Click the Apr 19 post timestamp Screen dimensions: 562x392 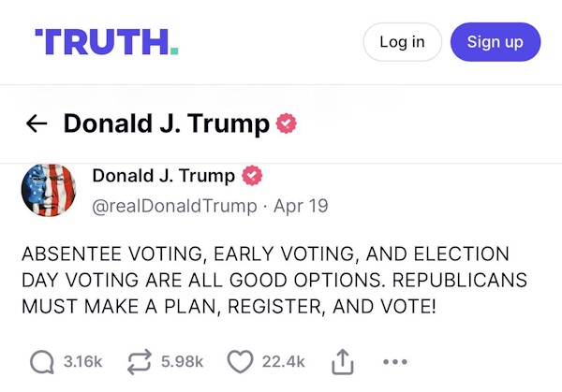pos(301,206)
